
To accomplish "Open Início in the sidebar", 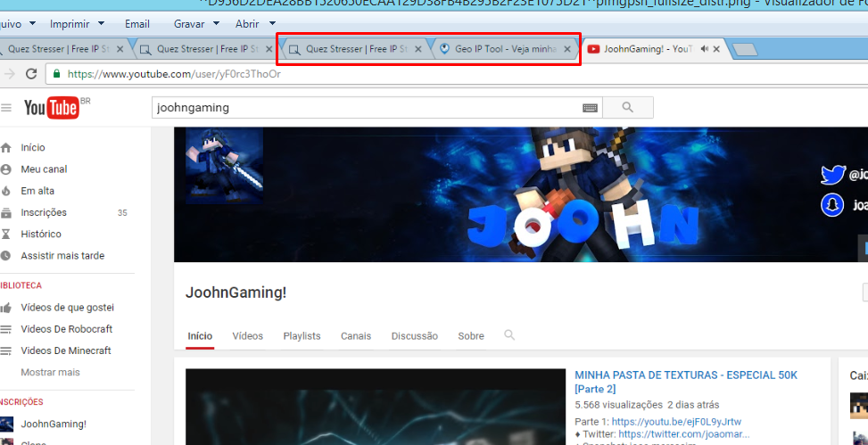I will (x=33, y=147).
